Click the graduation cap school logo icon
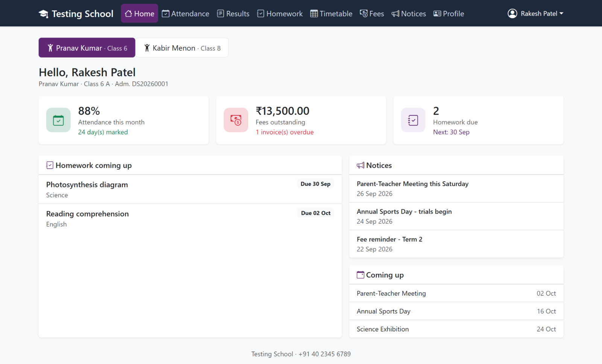 (x=44, y=14)
